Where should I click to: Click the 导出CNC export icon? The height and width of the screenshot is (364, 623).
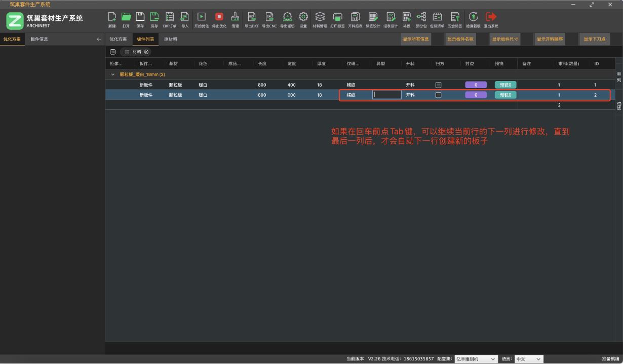(x=269, y=18)
